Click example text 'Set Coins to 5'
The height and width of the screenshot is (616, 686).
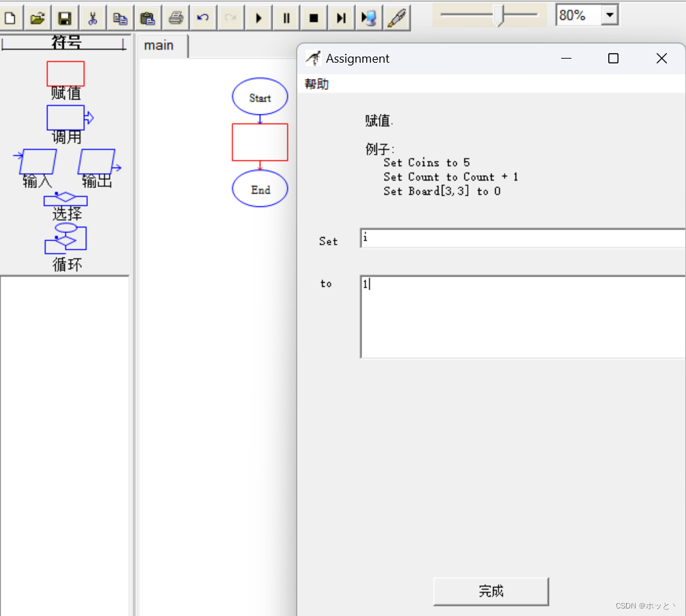coord(427,163)
